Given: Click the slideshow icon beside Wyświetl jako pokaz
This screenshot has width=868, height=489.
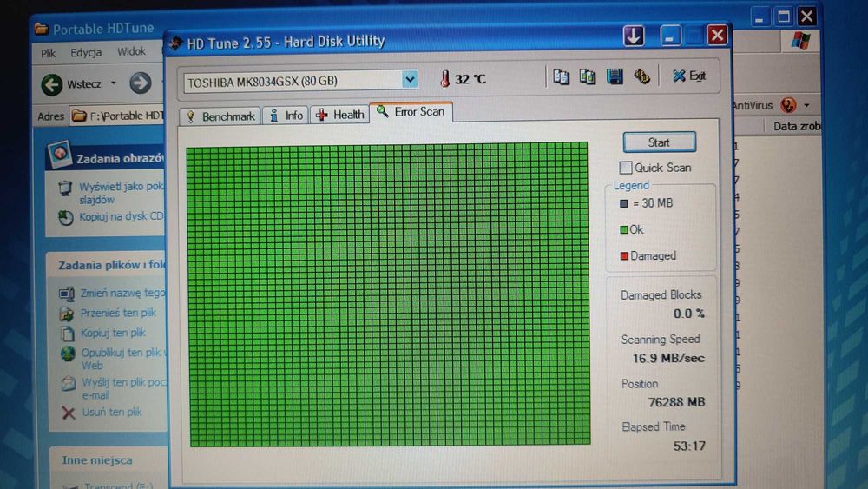Looking at the screenshot, I should 65,188.
